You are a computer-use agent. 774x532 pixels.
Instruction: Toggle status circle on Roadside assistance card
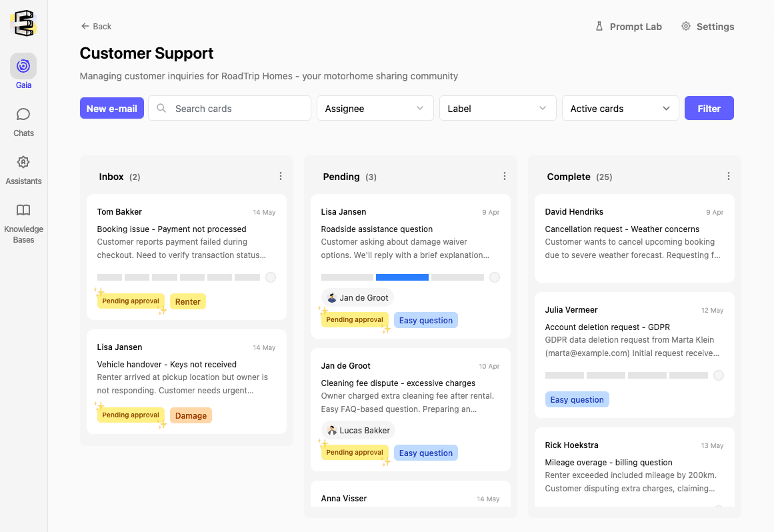(x=495, y=277)
